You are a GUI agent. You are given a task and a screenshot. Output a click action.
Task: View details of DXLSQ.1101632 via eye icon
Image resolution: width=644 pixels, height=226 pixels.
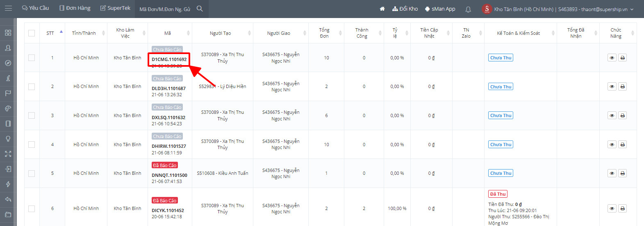[x=612, y=115]
